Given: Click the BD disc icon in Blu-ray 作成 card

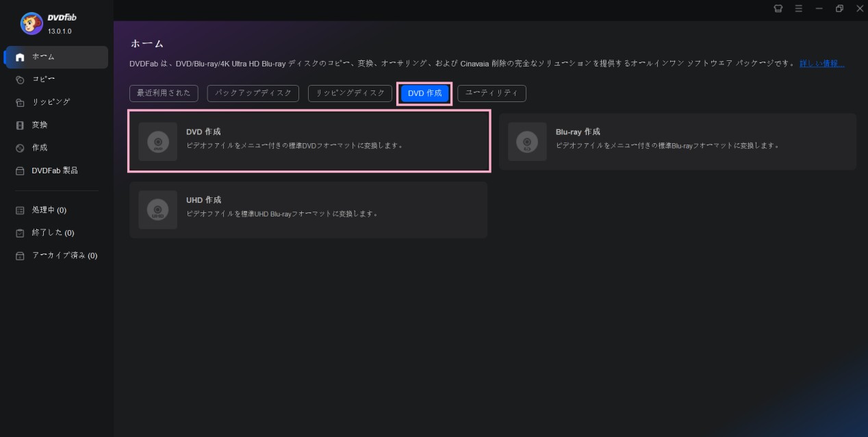Looking at the screenshot, I should coord(527,142).
